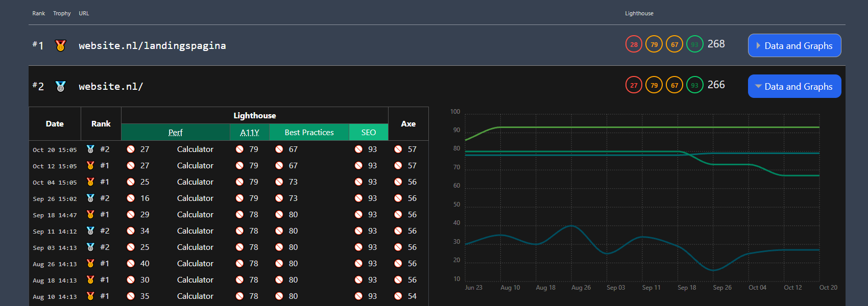Open the Calculator link in the Oct 20 row
This screenshot has height=306, width=868.
click(x=195, y=149)
